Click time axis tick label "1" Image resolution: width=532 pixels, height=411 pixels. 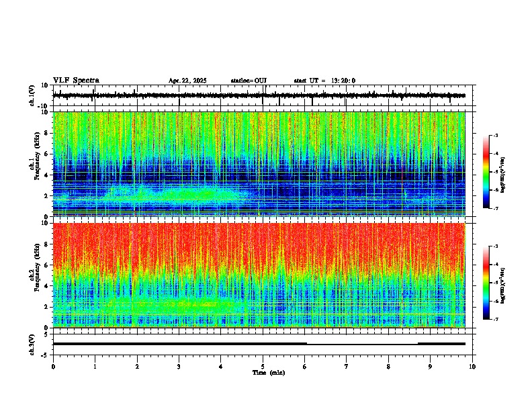(95, 367)
